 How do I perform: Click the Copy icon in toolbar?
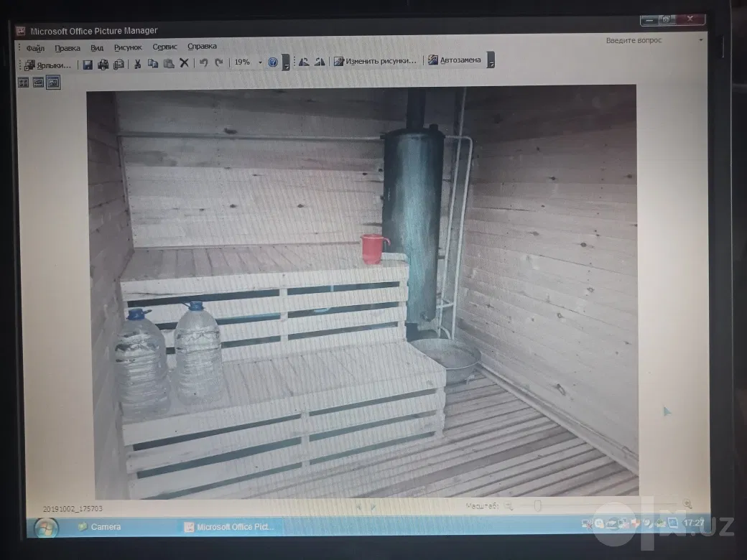click(x=153, y=63)
